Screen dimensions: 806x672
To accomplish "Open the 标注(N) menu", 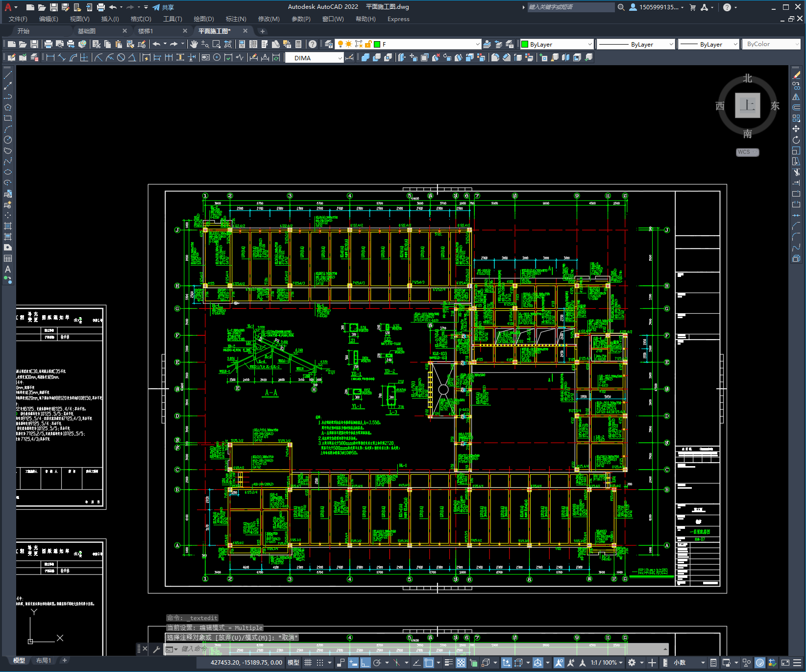I will 236,19.
